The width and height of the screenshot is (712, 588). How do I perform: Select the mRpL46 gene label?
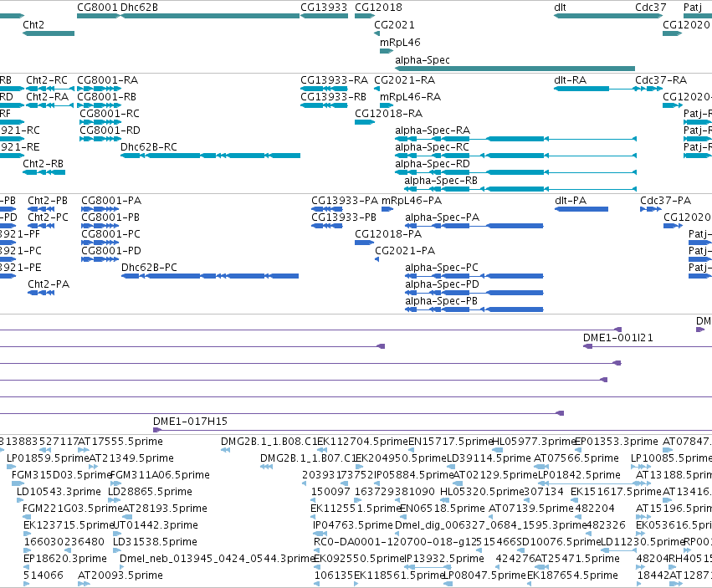click(400, 43)
